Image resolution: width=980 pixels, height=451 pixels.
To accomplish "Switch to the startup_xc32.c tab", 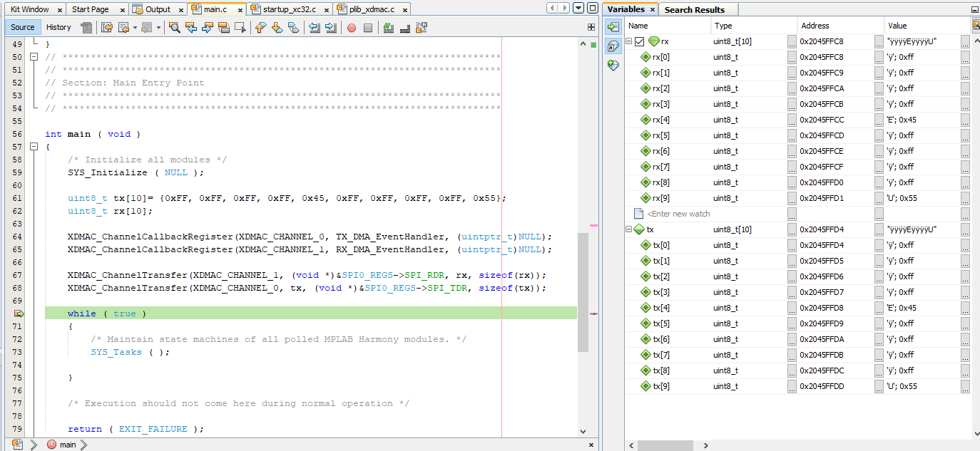I will (289, 10).
